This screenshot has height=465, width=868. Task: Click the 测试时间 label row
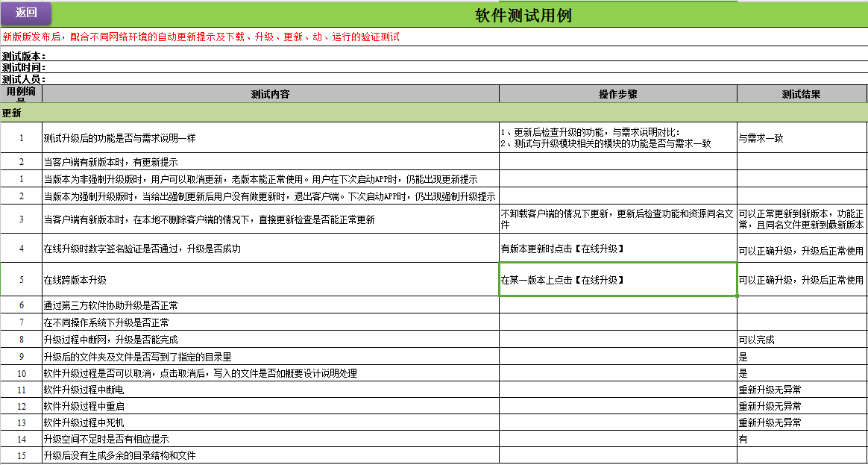[x=434, y=67]
